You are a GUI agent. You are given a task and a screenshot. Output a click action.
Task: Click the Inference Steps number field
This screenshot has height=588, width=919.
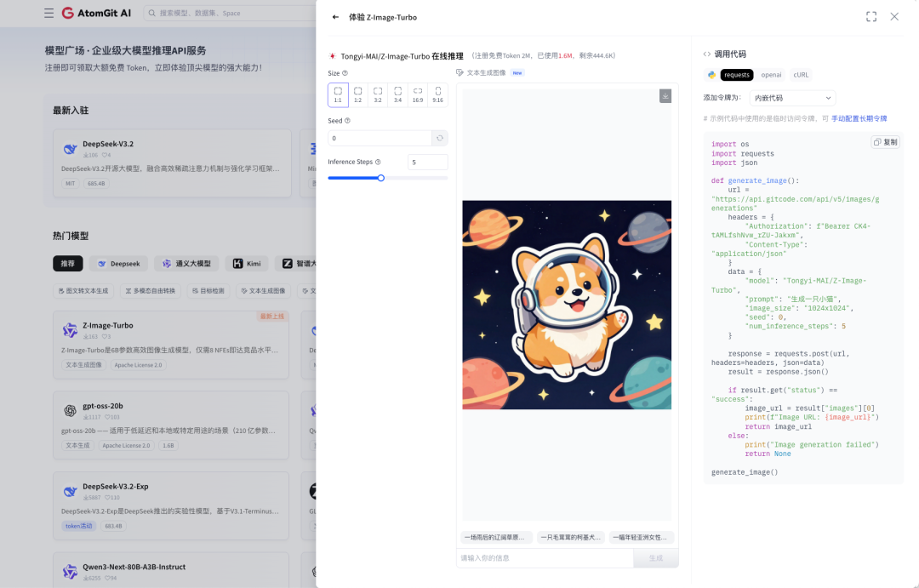(427, 163)
